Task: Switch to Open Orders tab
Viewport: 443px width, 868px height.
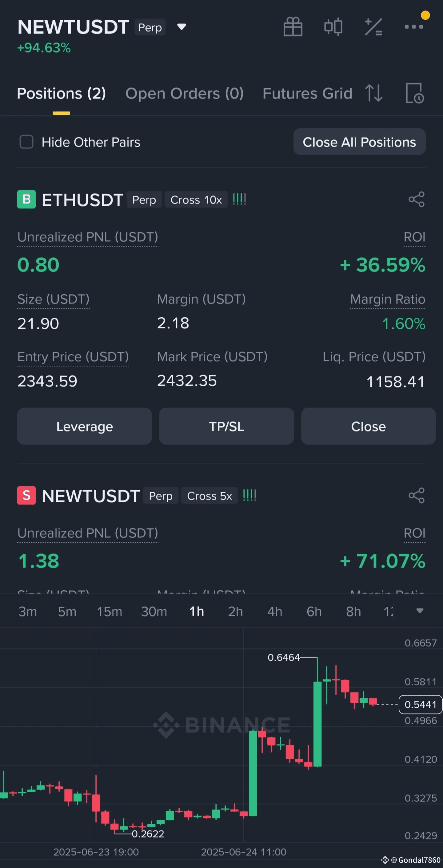Action: coord(184,93)
